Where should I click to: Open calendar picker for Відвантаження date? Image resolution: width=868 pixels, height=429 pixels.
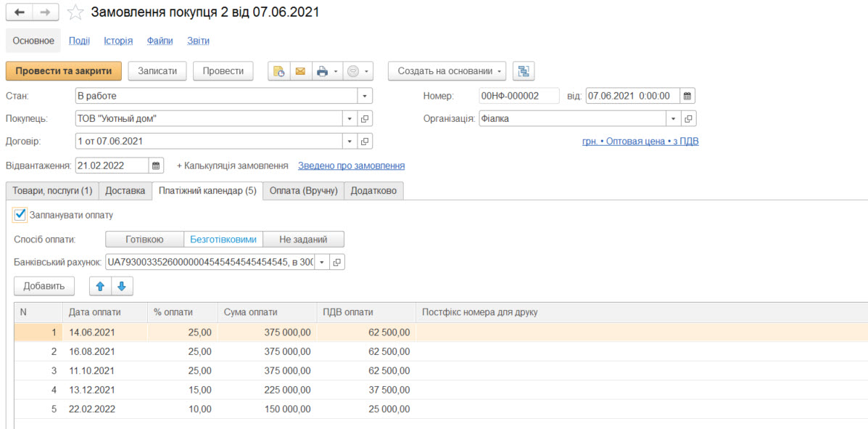pos(157,166)
